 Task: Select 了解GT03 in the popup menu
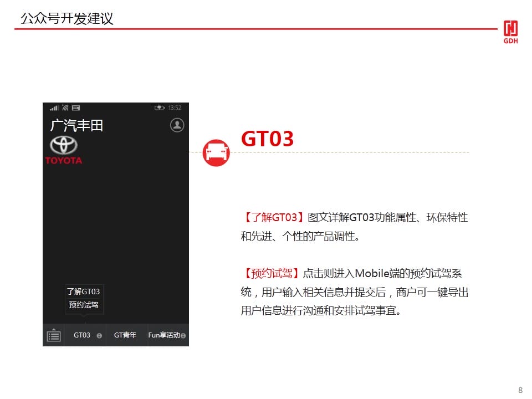pos(84,291)
